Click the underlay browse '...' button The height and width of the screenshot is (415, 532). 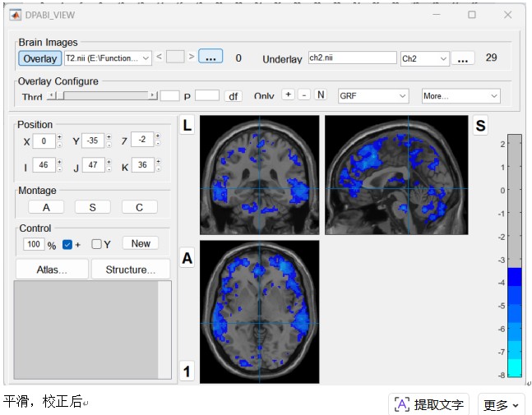pos(463,58)
